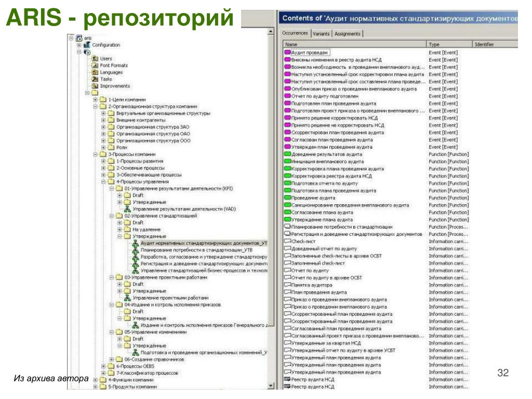532x399 pixels.
Task: Click the tree scrollbar down arrow
Action: 271,386
